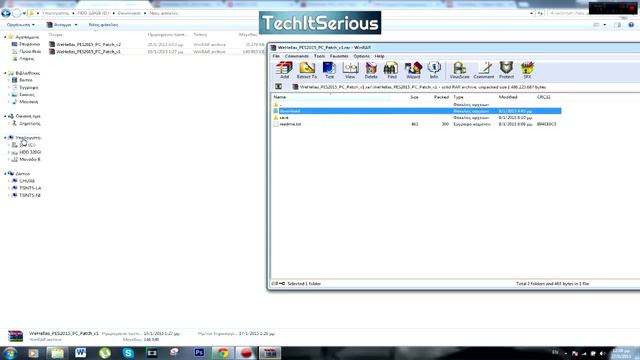Open the Favorites menu in WinRAR
Viewport: 640px width, 360px height.
[339, 56]
